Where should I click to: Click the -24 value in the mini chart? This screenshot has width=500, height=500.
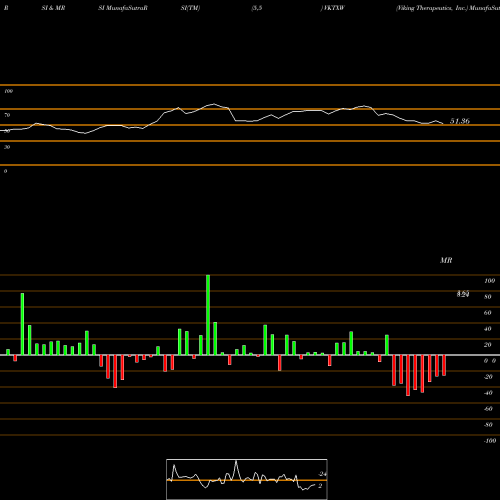click(322, 474)
